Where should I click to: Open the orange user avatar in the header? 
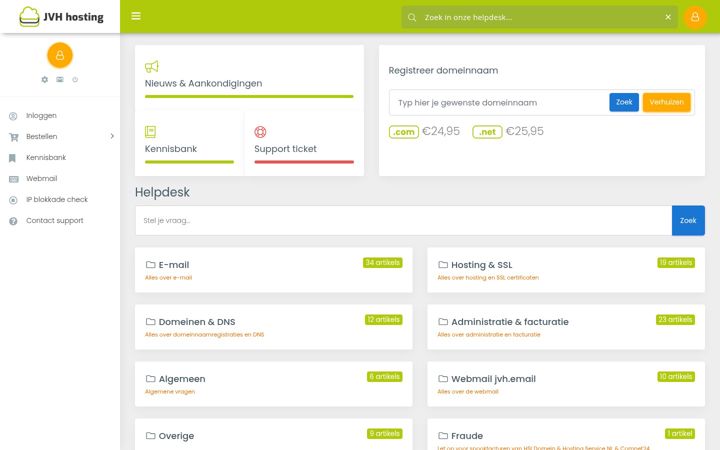click(695, 17)
